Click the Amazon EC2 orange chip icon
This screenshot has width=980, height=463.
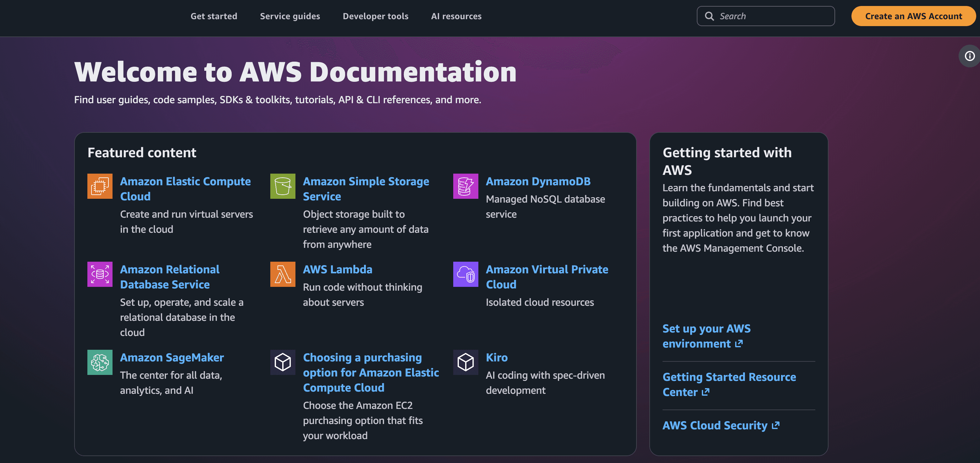100,186
